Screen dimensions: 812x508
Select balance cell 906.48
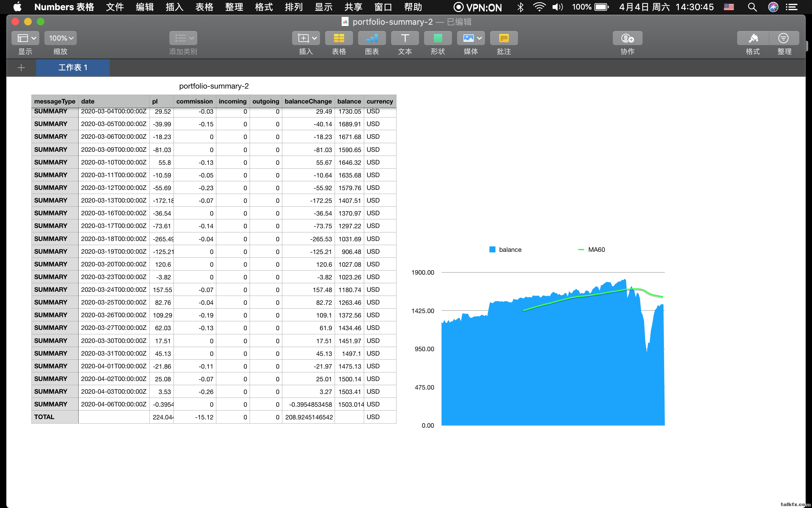349,252
